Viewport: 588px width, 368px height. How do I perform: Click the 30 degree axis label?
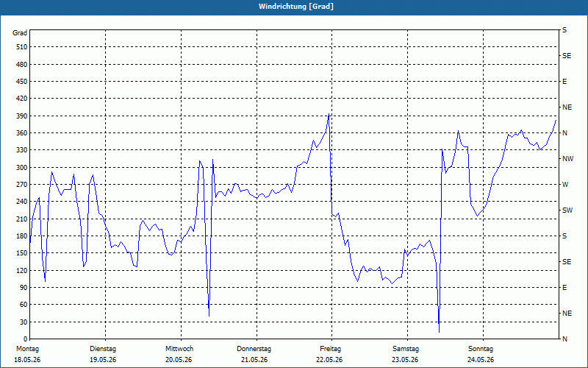click(x=24, y=322)
